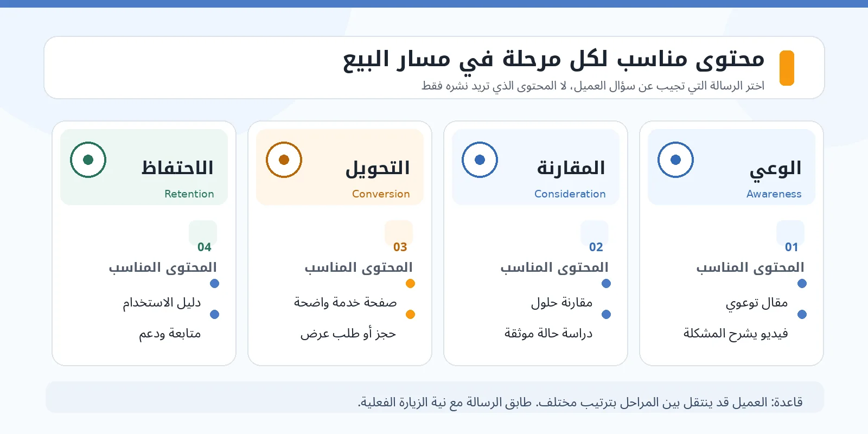Click the green Retention stage circle icon
868x434 pixels.
pyautogui.click(x=88, y=159)
